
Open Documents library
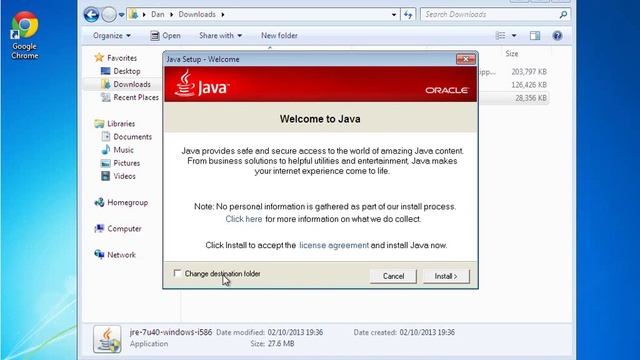tap(127, 137)
